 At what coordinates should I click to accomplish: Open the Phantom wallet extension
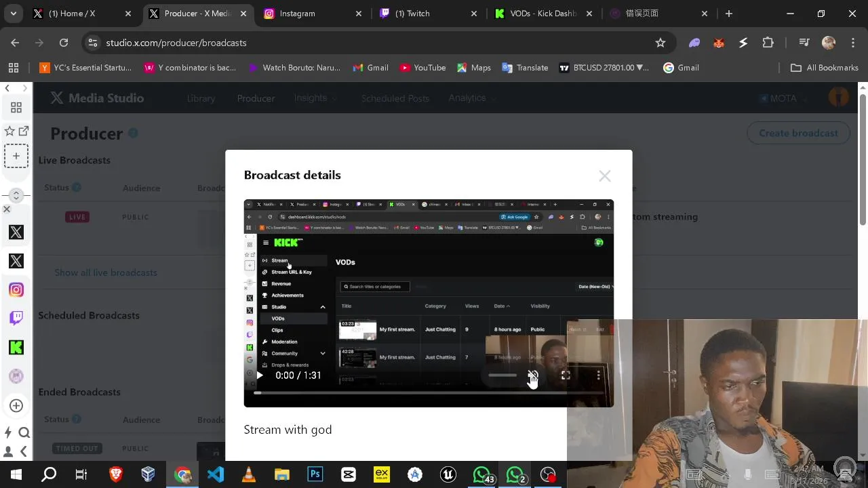tap(694, 43)
